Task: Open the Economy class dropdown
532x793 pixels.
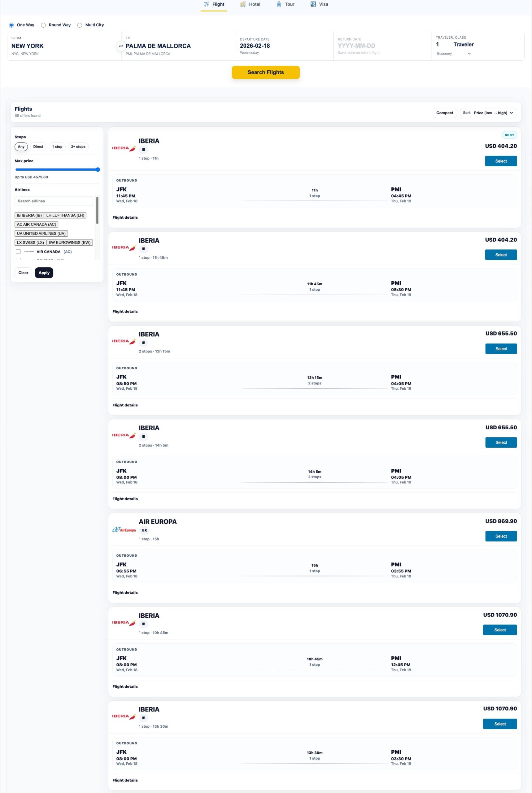Action: coord(454,54)
